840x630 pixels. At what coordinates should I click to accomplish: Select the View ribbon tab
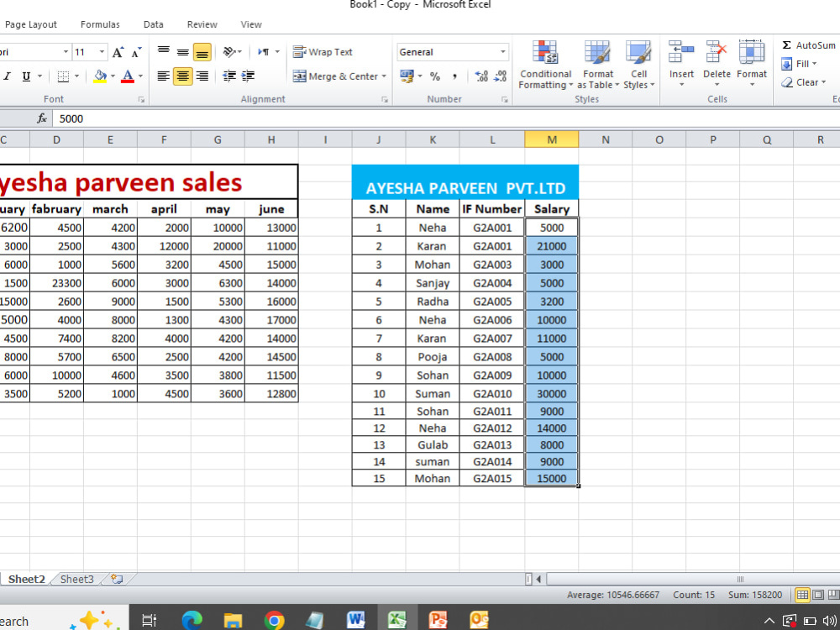[x=250, y=24]
